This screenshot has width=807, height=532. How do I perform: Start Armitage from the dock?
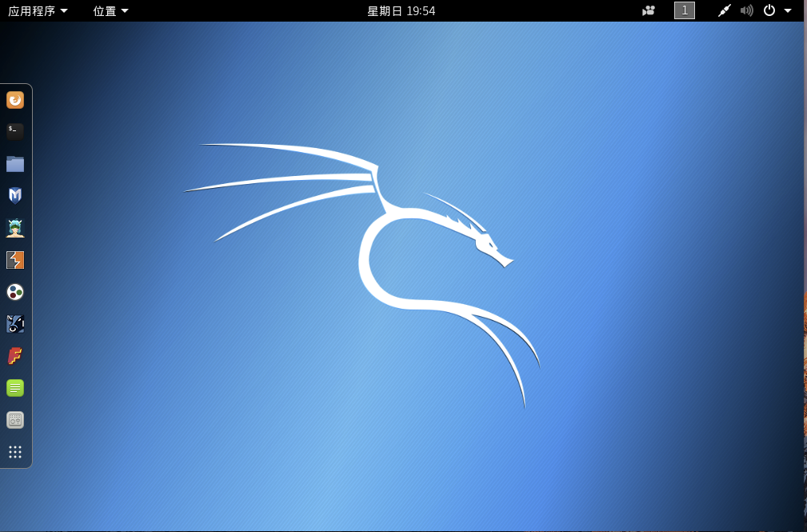[x=15, y=228]
